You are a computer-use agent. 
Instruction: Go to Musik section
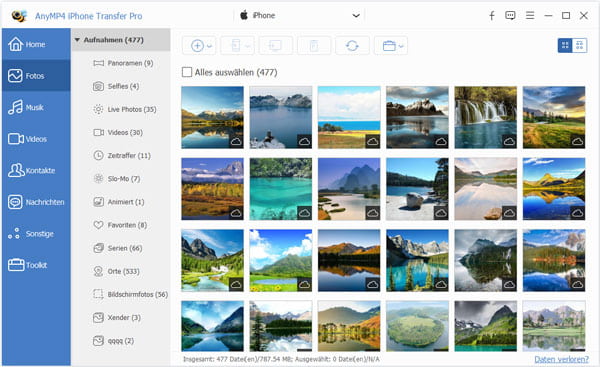[x=36, y=108]
